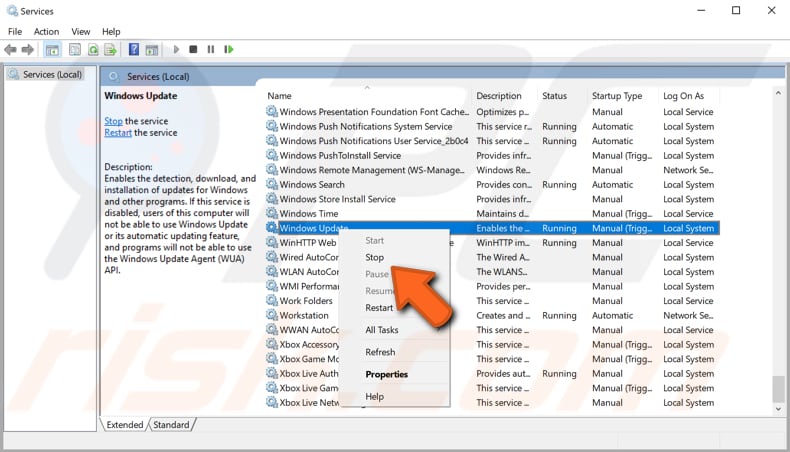Viewport: 790px width, 452px height.
Task: Select the Windows Time service name
Action: (x=308, y=214)
